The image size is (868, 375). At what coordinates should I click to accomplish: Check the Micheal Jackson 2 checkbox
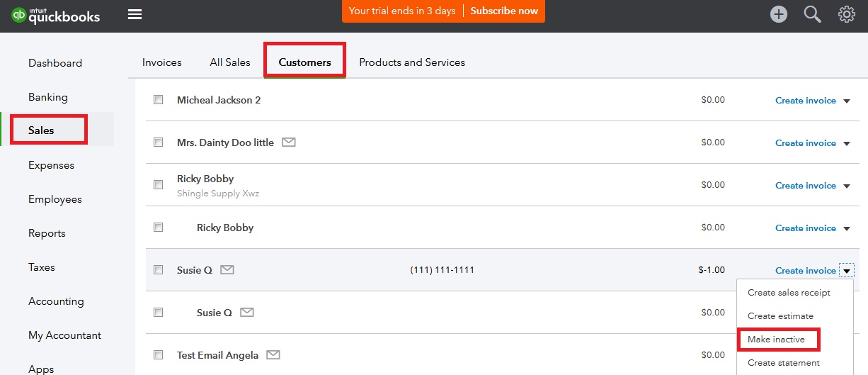(x=159, y=100)
